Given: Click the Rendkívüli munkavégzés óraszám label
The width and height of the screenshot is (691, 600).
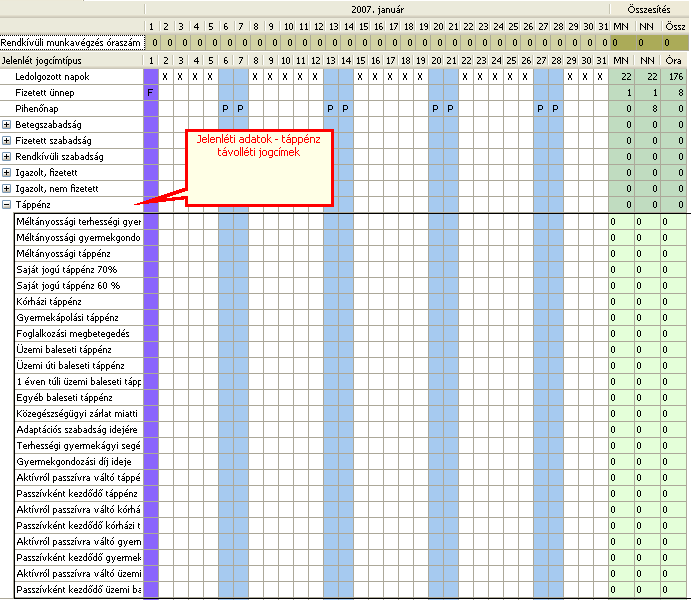Looking at the screenshot, I should tap(71, 43).
